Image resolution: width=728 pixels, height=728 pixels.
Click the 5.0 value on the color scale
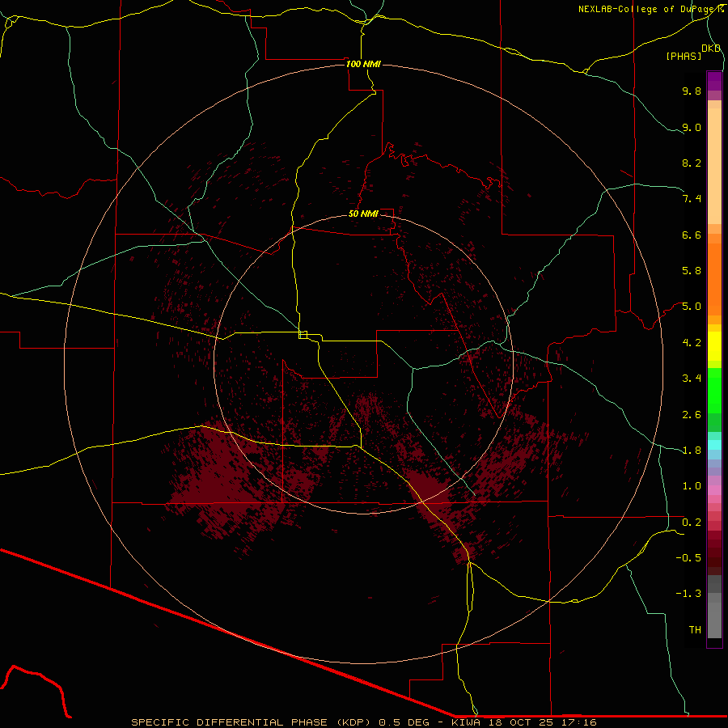(692, 307)
